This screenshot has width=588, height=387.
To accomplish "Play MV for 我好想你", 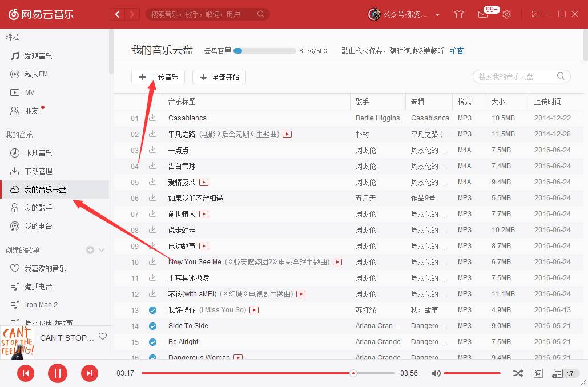I will point(254,310).
